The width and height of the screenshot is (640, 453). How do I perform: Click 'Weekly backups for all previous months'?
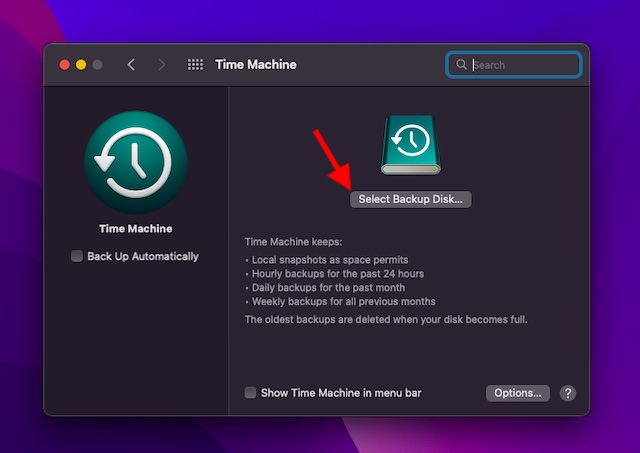pos(343,302)
